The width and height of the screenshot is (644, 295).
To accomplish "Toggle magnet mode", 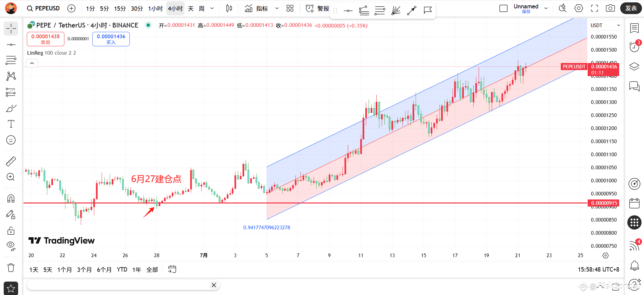I will pos(11,199).
